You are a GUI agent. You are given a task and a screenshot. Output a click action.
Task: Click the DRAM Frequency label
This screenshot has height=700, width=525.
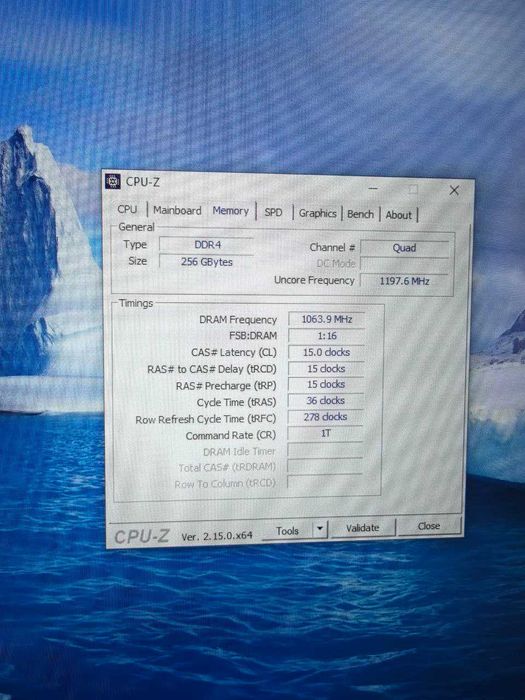click(x=238, y=320)
